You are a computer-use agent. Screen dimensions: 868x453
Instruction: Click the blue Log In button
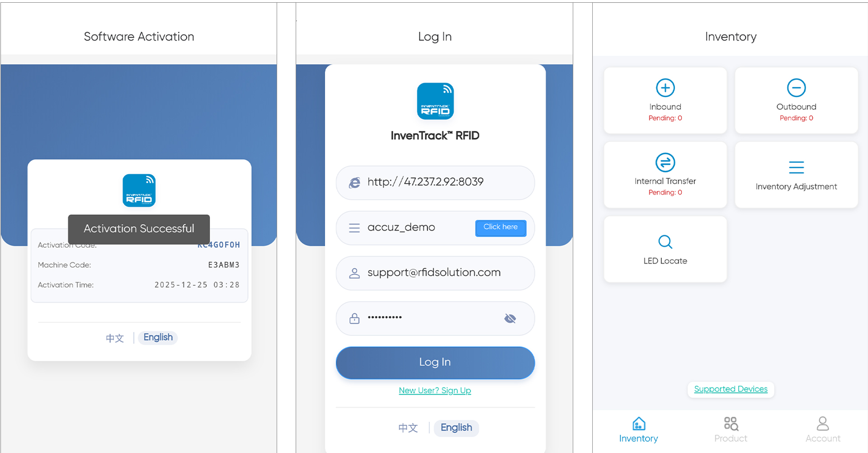click(x=435, y=363)
